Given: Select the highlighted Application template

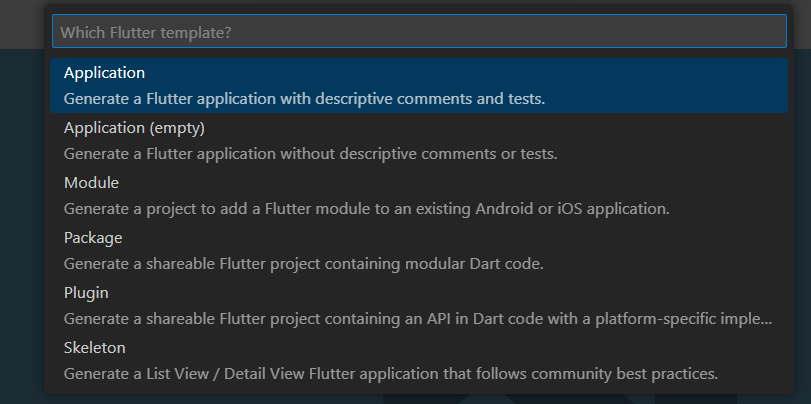Looking at the screenshot, I should coord(420,85).
